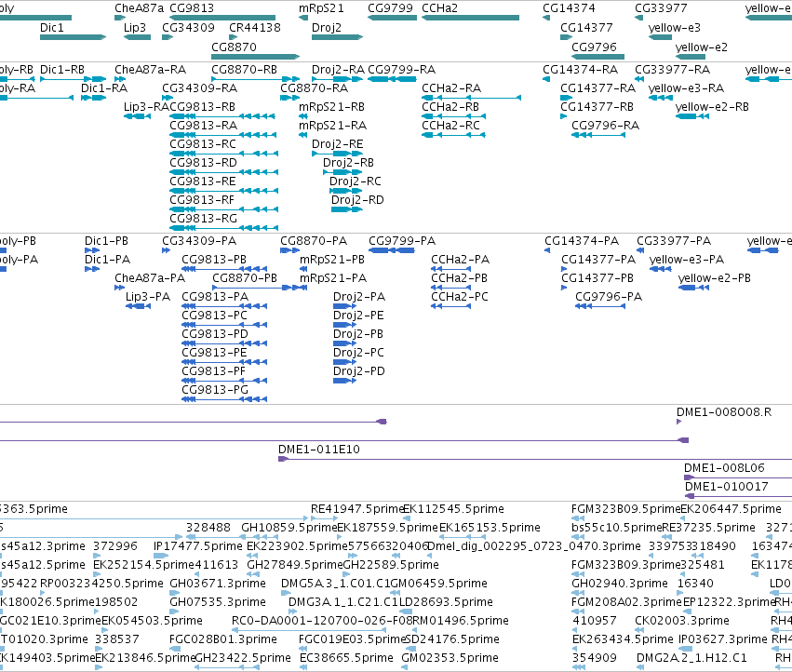Select the CG9799-RA transcript
Viewport: 792px width, 672px height.
[392, 79]
